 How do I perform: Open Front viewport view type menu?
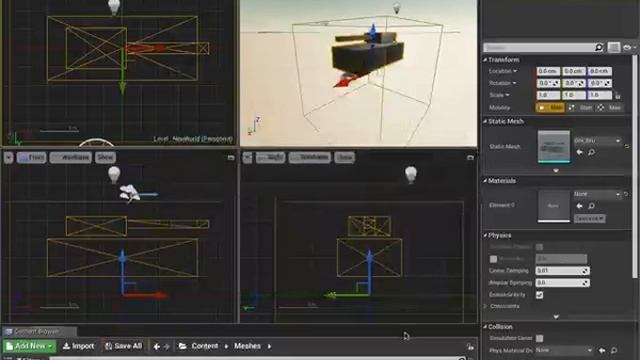(31, 158)
